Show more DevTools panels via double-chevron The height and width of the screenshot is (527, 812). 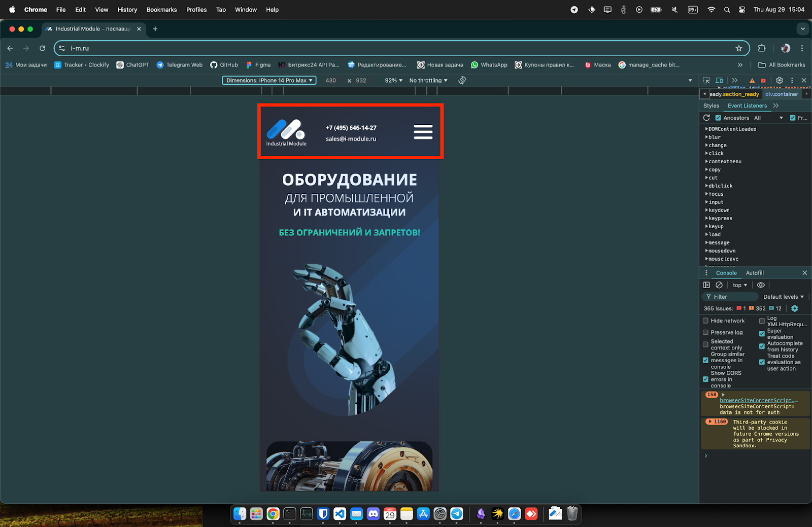pyautogui.click(x=734, y=80)
